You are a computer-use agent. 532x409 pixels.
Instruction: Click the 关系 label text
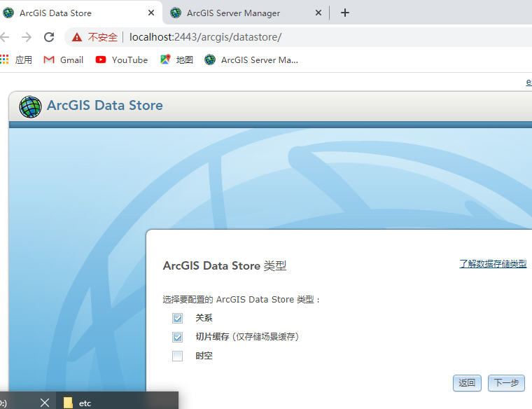coord(204,318)
